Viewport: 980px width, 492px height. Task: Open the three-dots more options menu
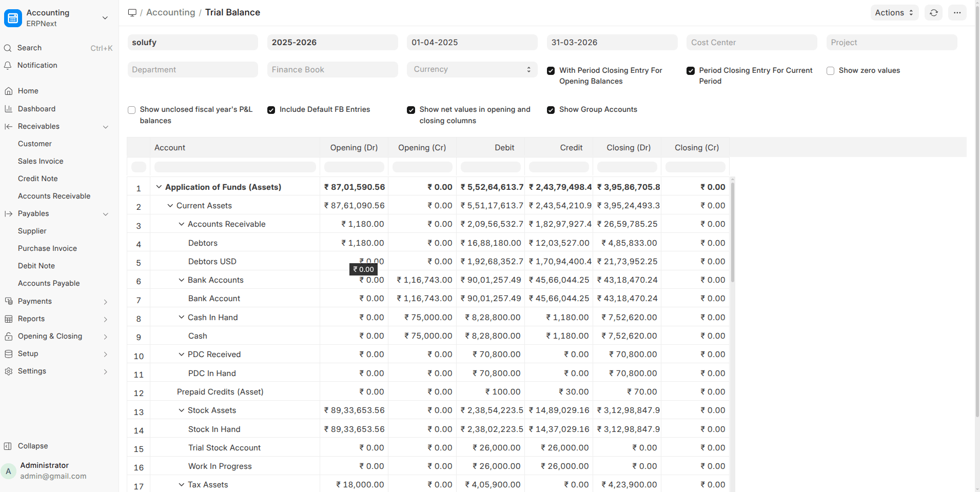pos(957,13)
